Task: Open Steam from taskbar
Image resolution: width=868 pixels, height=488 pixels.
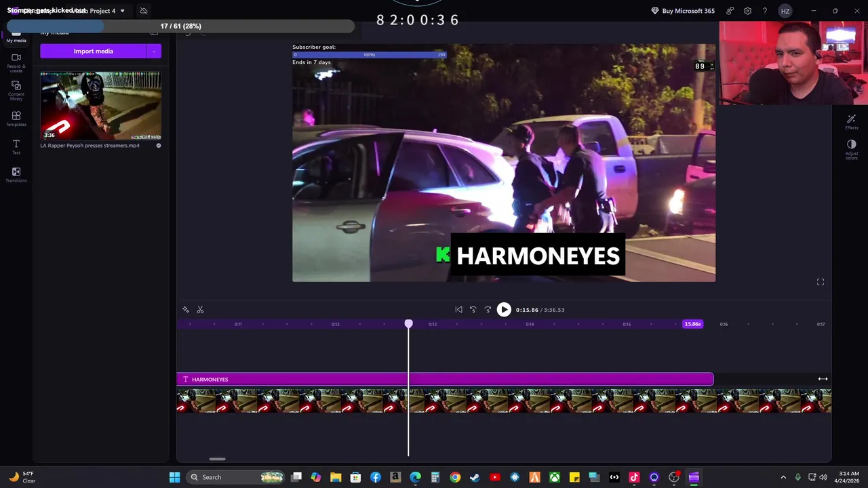Action: tap(475, 477)
